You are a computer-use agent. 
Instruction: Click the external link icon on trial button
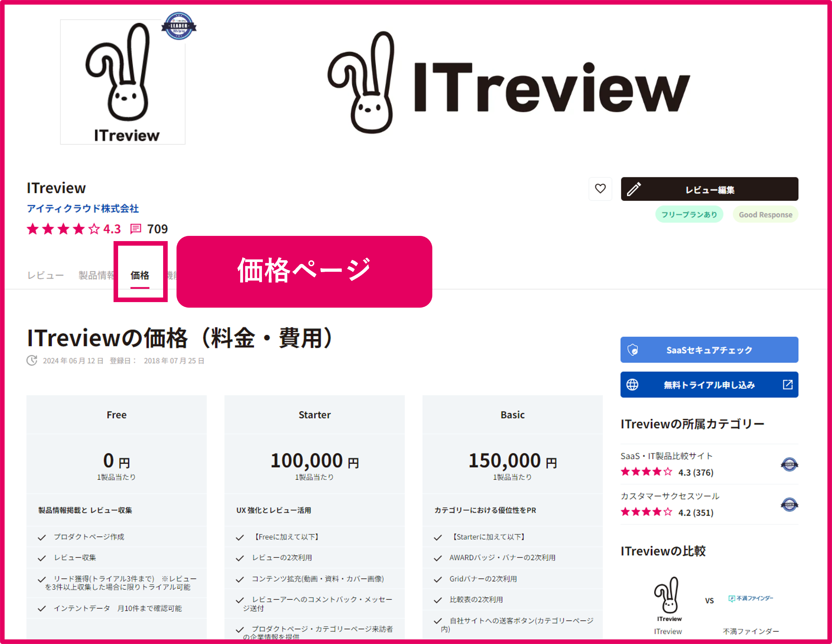click(x=787, y=385)
